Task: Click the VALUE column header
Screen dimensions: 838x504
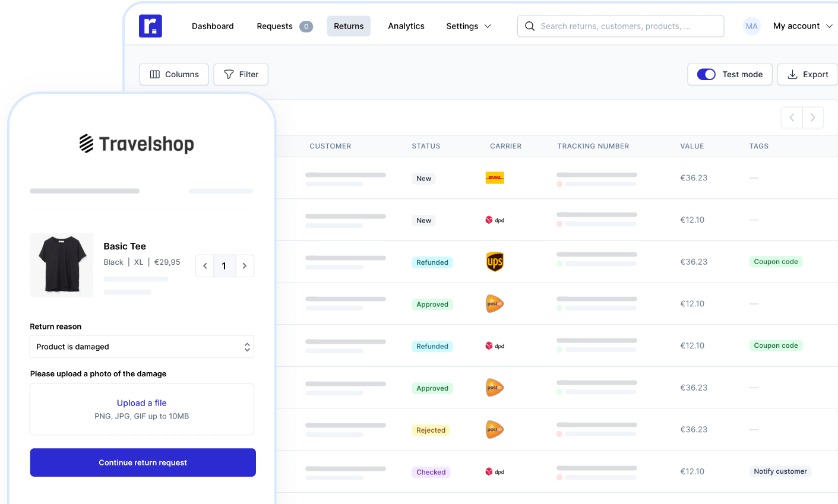Action: [x=692, y=146]
